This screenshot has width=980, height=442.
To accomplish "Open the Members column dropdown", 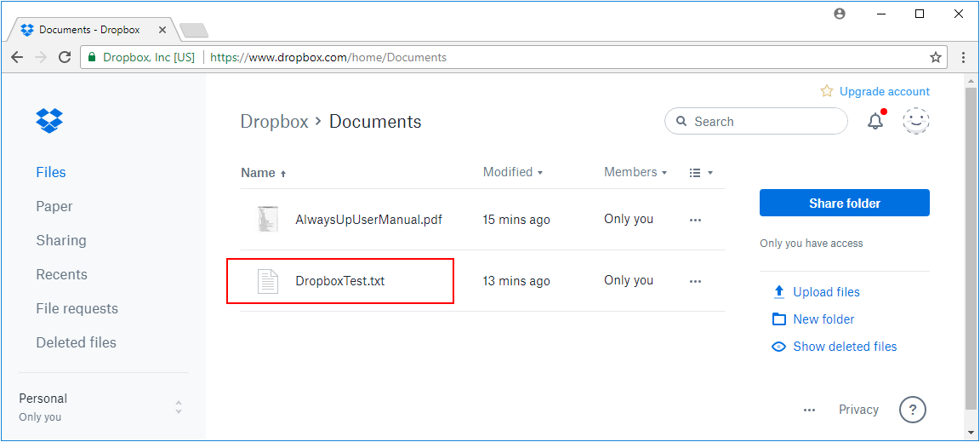I will 635,172.
